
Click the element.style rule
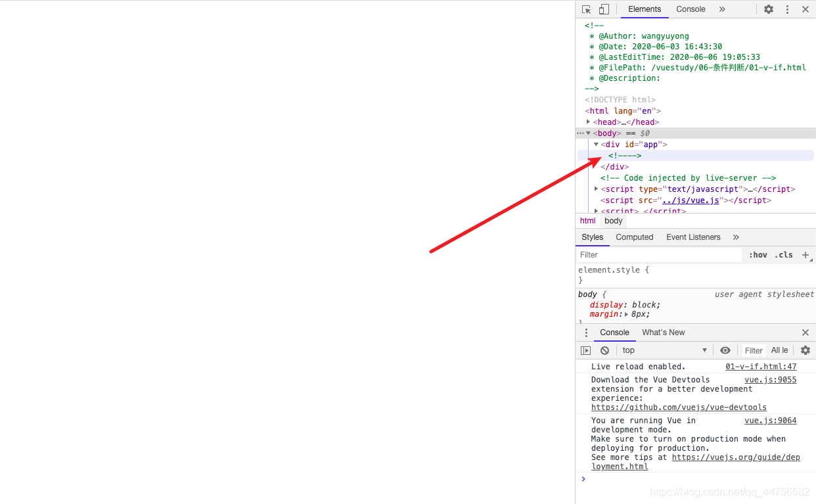tap(614, 270)
